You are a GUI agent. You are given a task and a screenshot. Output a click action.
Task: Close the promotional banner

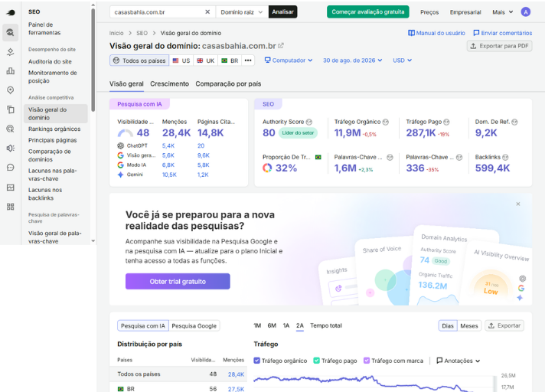(518, 204)
